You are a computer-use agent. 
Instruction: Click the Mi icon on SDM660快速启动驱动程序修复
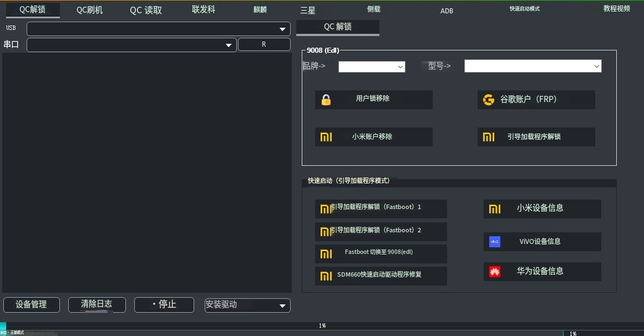click(x=326, y=277)
